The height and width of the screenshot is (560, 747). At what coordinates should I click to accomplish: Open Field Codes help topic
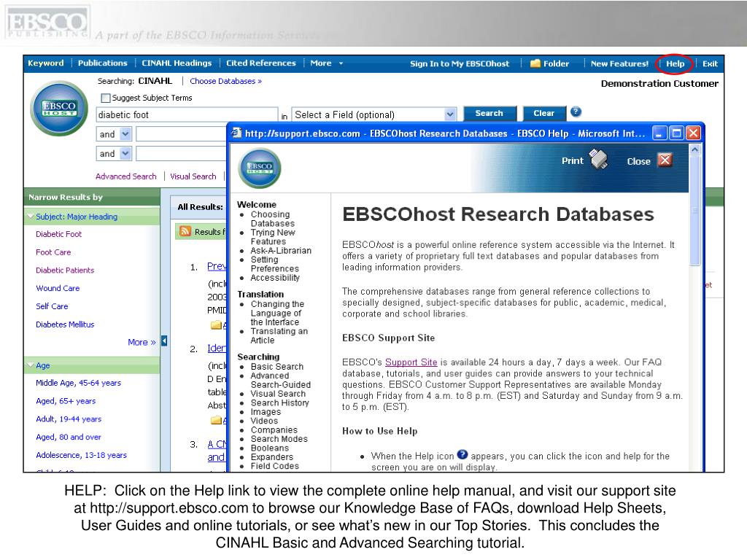[275, 466]
